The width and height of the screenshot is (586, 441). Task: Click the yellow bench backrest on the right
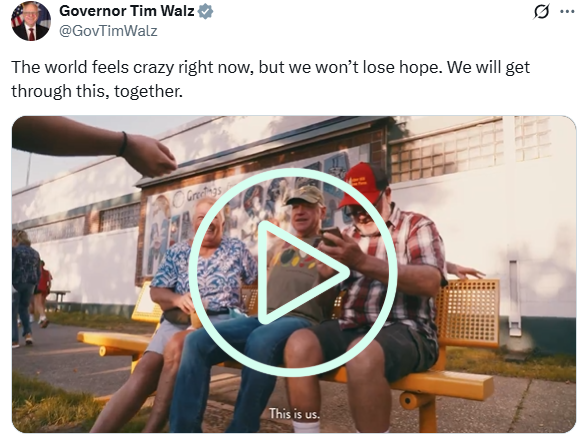pyautogui.click(x=467, y=312)
